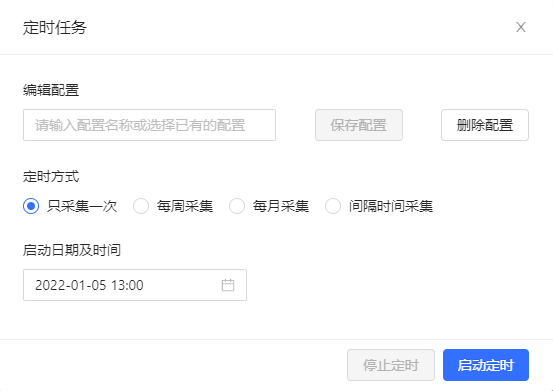Click the disabled 保存配置 button
Image resolution: width=553 pixels, height=391 pixels.
(x=359, y=125)
